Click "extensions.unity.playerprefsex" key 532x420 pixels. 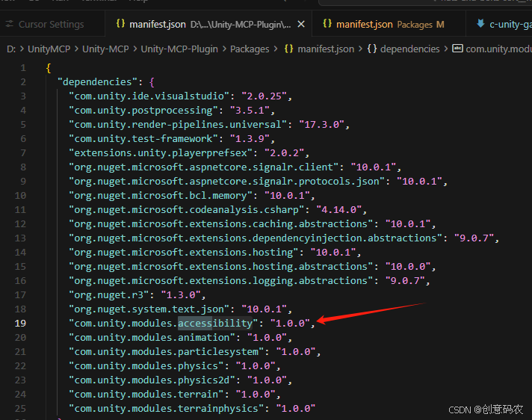[x=161, y=153]
